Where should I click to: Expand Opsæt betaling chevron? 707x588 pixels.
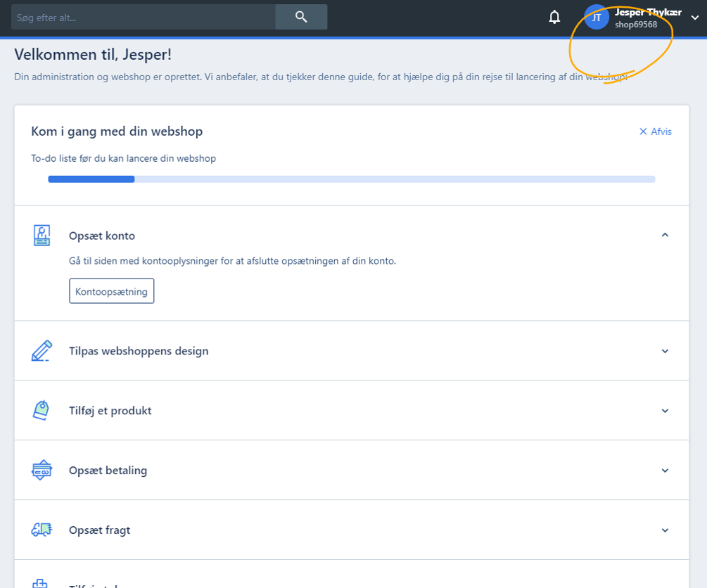665,471
